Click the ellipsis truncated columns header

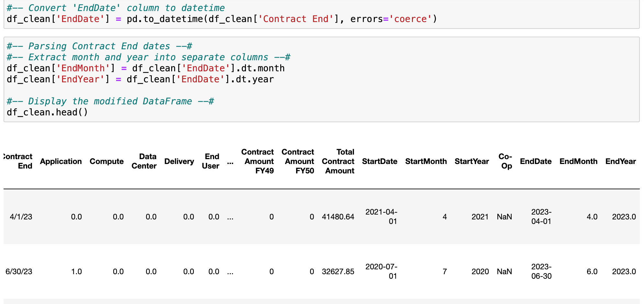pyautogui.click(x=230, y=161)
